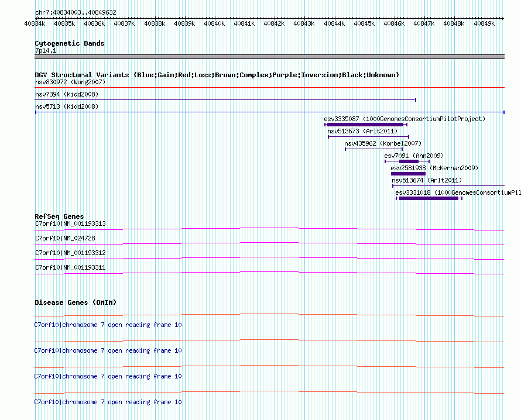Click the 40845k ruler tick label
Viewport: 521px width, 420px height.
tap(364, 23)
